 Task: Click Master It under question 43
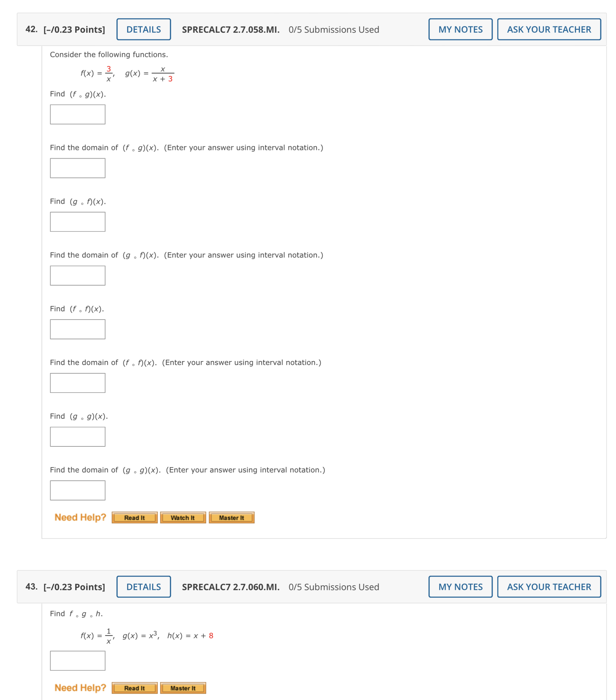point(183,688)
